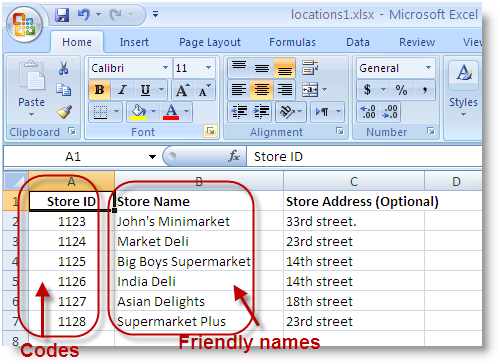Decrease the indent

coord(239,112)
